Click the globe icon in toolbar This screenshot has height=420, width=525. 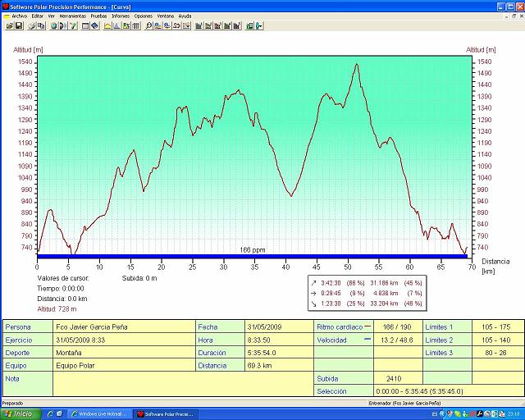(x=53, y=25)
